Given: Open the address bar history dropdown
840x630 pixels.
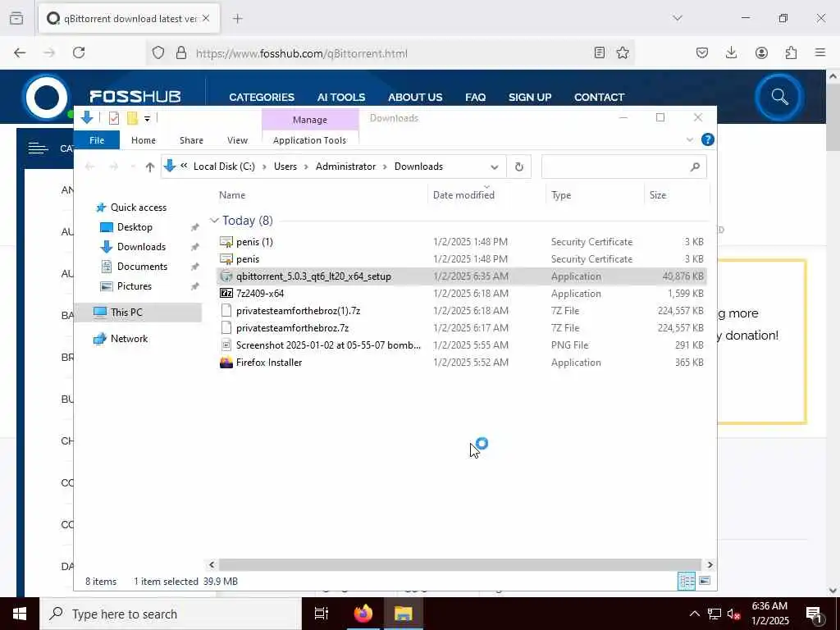Looking at the screenshot, I should 495,167.
